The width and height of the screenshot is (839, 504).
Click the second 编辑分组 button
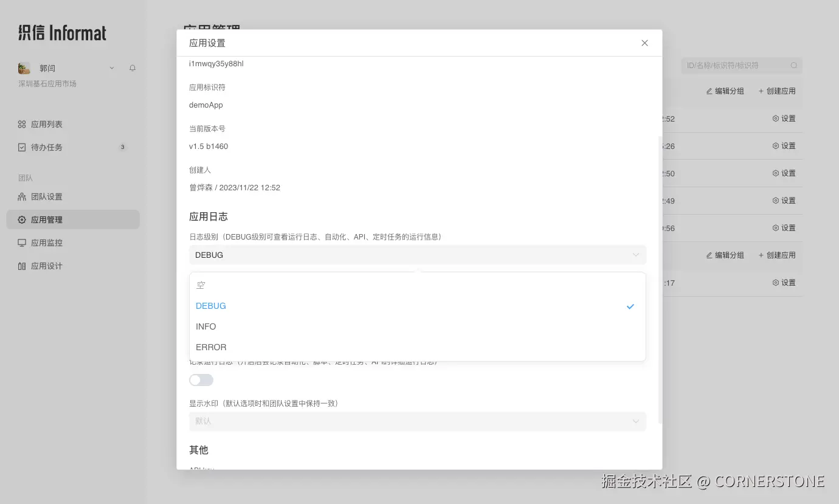(725, 255)
